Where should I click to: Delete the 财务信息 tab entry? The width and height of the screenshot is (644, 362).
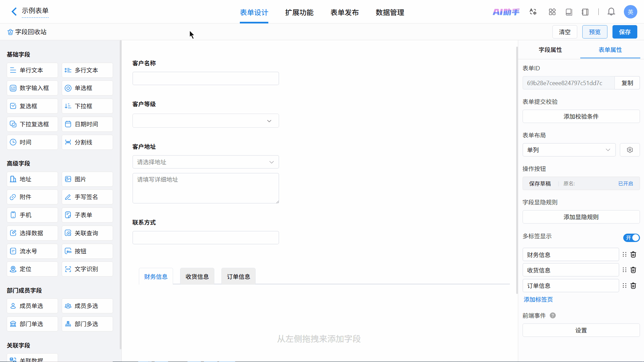click(x=633, y=255)
